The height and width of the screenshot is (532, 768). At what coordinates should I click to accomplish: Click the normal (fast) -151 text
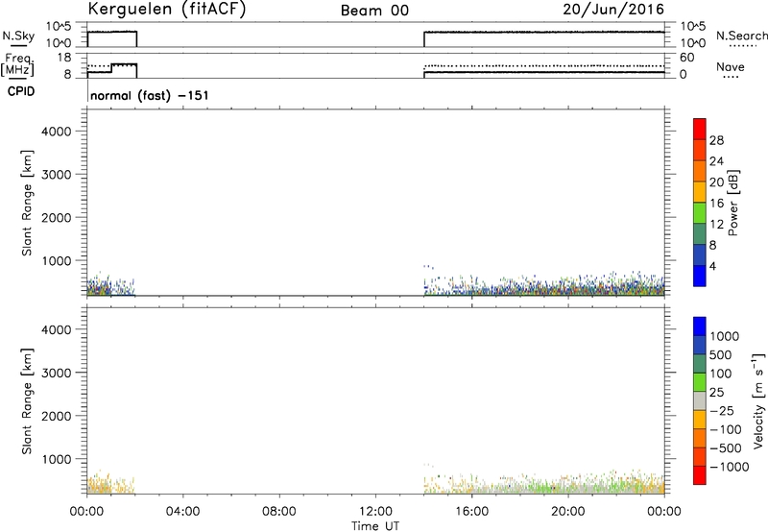tap(150, 95)
